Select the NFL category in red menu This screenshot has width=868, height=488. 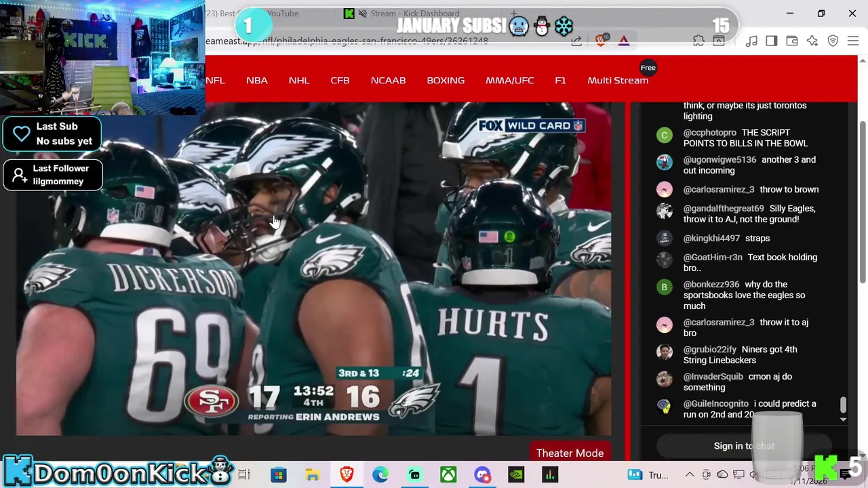pos(215,80)
